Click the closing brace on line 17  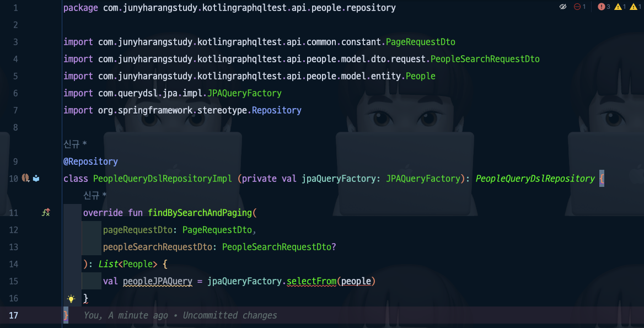point(66,315)
